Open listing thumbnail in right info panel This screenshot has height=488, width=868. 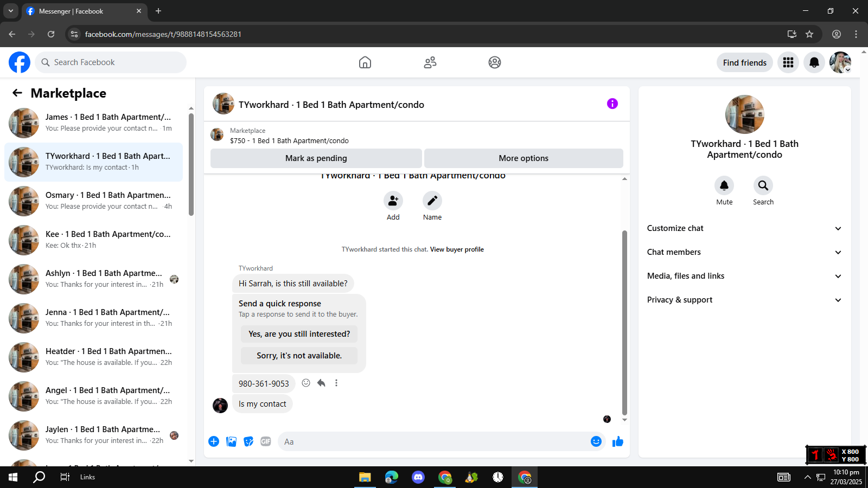[745, 114]
